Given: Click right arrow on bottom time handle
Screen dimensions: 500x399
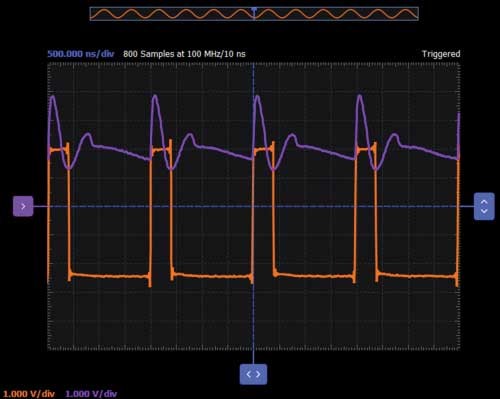Looking at the screenshot, I should point(258,374).
